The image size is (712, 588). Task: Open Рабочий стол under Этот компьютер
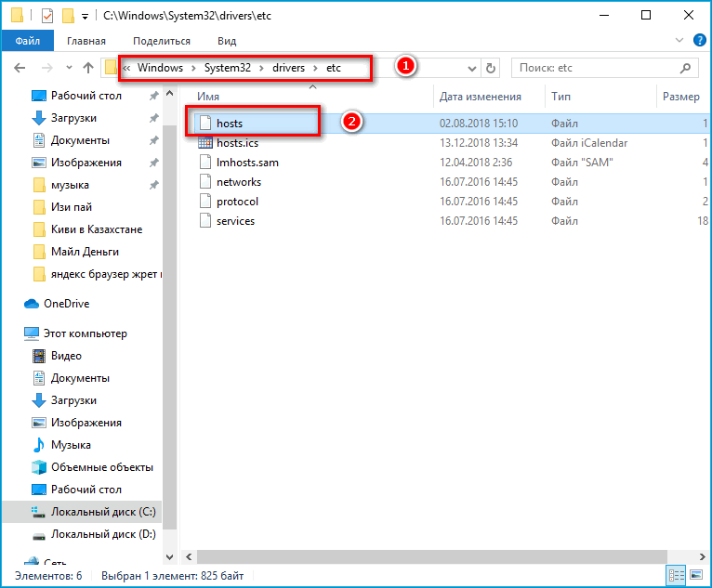tap(86, 490)
